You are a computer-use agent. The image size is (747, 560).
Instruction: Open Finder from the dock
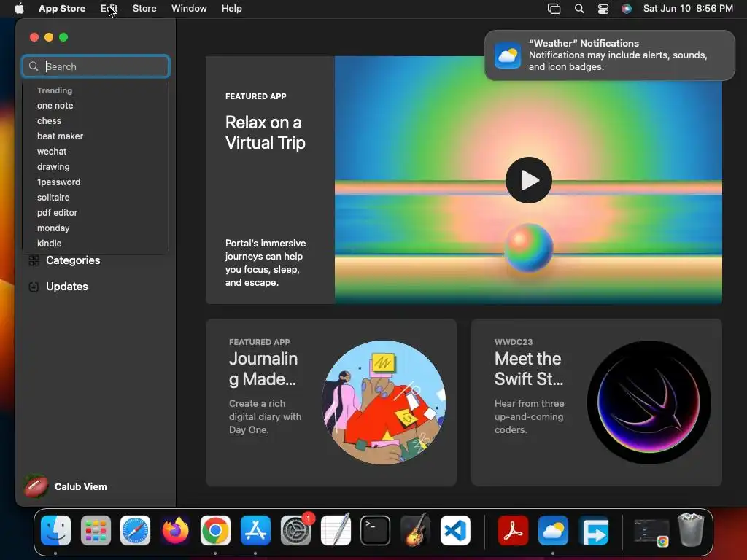pyautogui.click(x=55, y=530)
